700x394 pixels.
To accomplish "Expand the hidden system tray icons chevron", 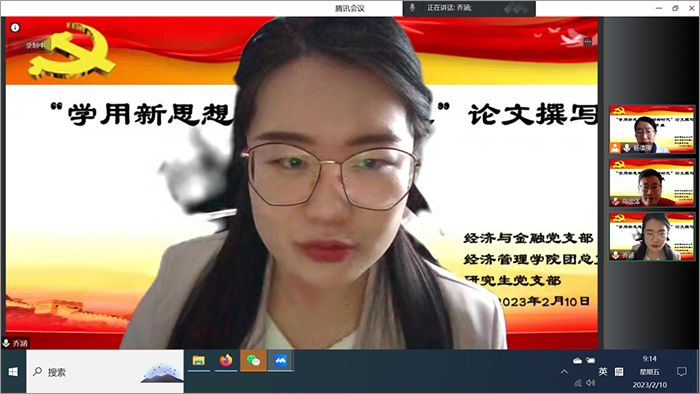I will [x=564, y=372].
